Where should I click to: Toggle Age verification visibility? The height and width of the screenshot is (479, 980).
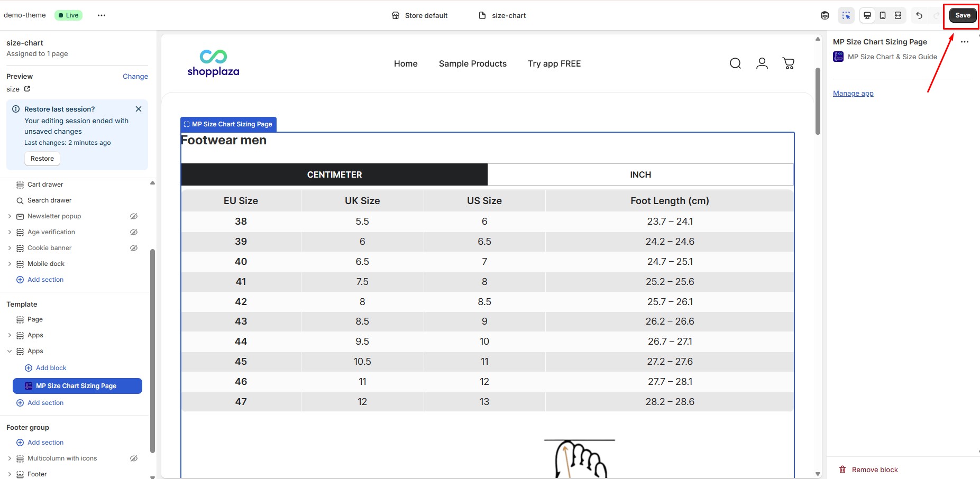(x=134, y=232)
